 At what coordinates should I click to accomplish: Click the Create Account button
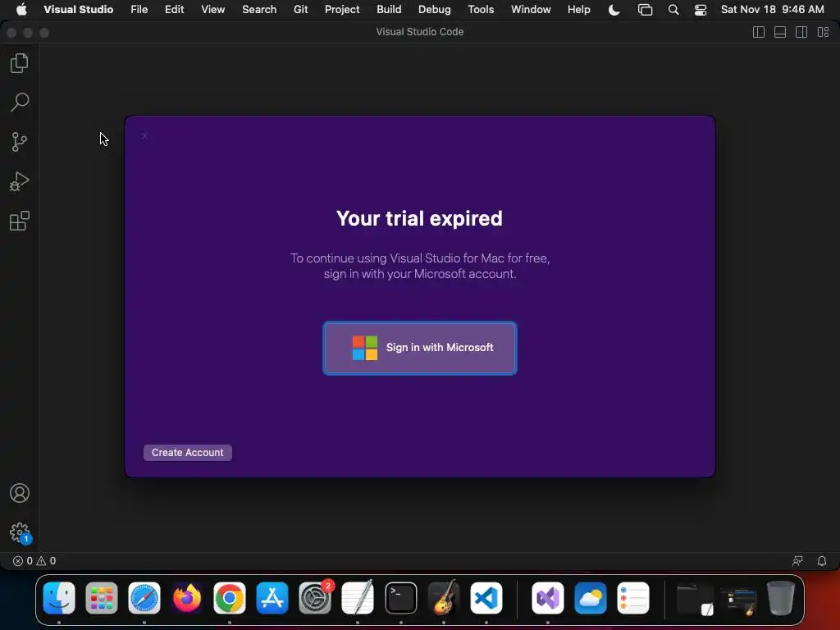coord(188,453)
